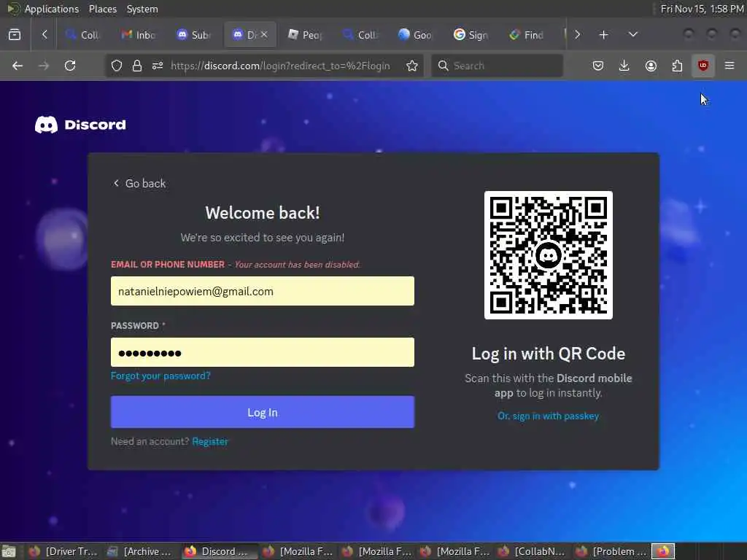Open site permissions icon in address bar

click(158, 66)
